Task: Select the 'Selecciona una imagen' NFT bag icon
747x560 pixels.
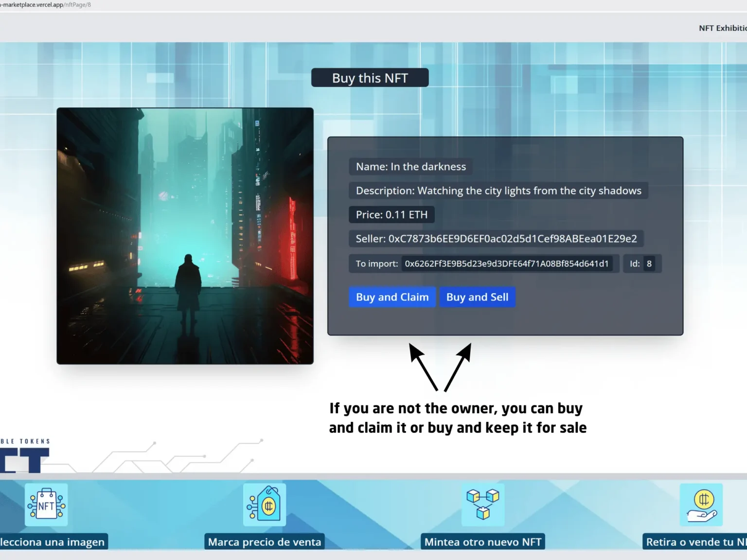Action: pos(46,505)
